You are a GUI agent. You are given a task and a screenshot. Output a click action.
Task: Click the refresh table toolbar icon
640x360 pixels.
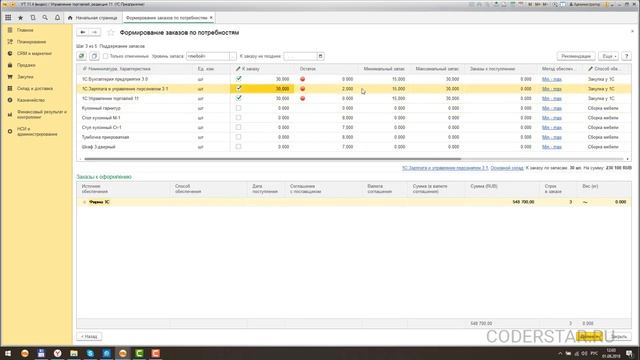click(x=82, y=56)
